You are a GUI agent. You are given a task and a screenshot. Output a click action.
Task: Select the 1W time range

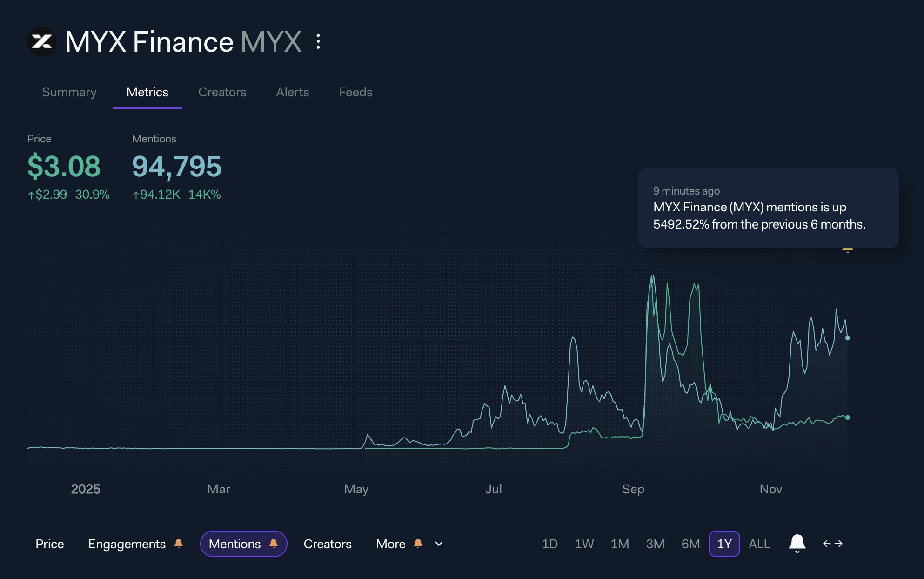[584, 544]
